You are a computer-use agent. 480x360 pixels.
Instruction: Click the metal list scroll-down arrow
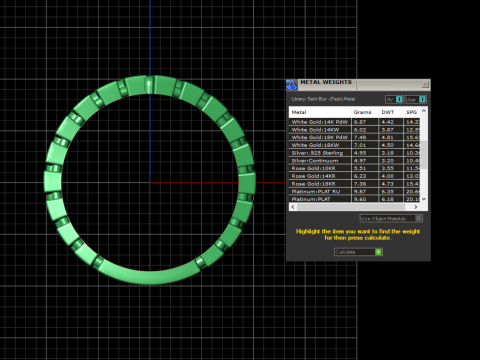tap(424, 199)
